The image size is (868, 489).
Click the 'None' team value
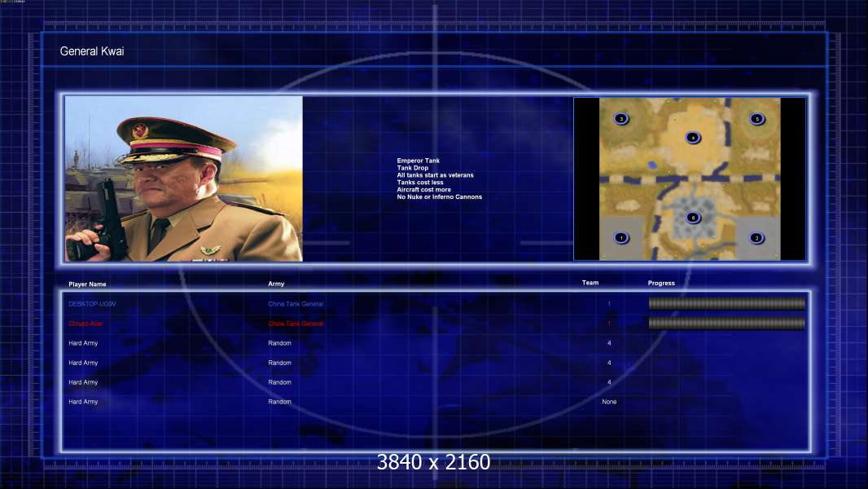tap(609, 402)
